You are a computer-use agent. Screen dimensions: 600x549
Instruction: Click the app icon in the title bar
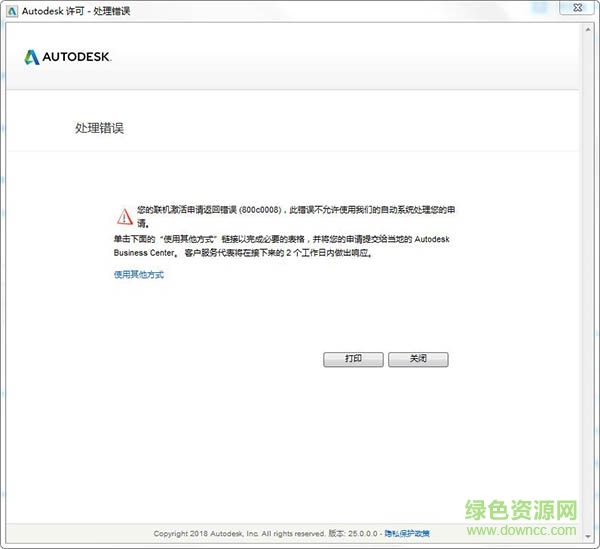(x=11, y=10)
